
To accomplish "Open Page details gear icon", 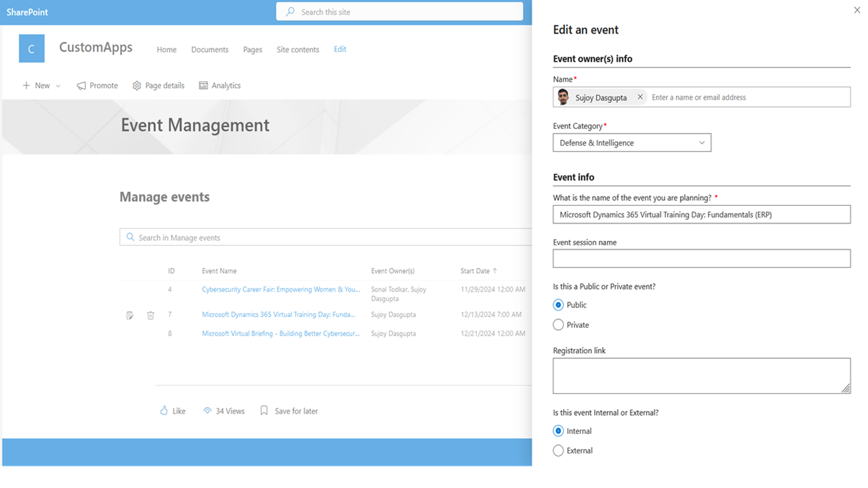I will 137,86.
